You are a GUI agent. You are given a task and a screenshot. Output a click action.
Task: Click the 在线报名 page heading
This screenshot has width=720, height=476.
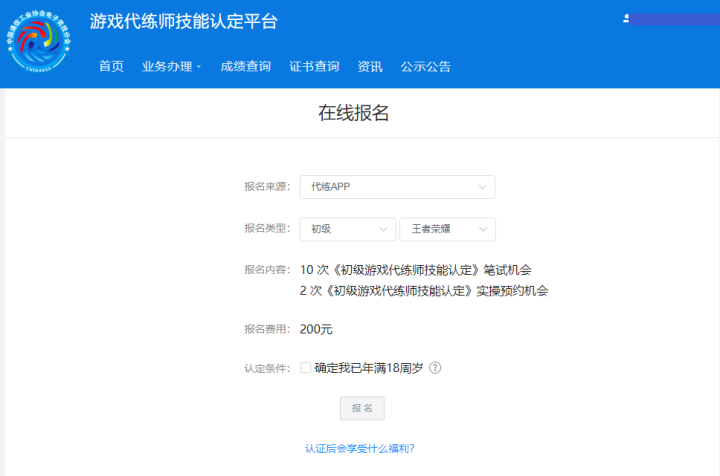354,113
